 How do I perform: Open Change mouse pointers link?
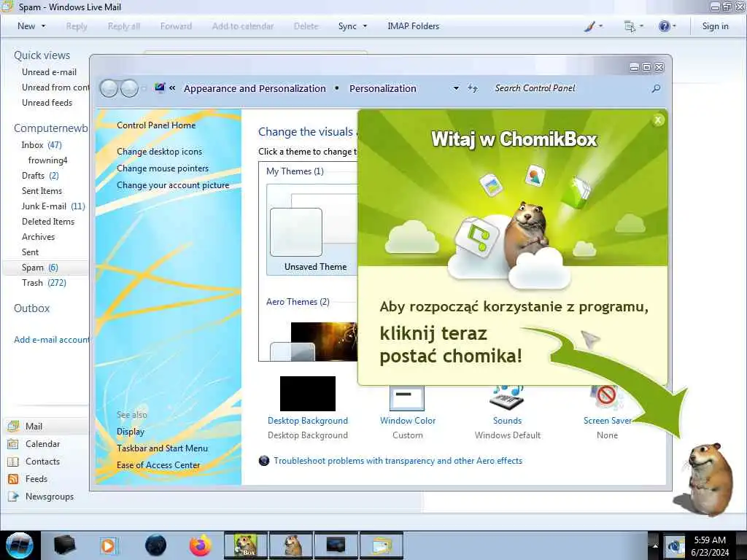163,168
